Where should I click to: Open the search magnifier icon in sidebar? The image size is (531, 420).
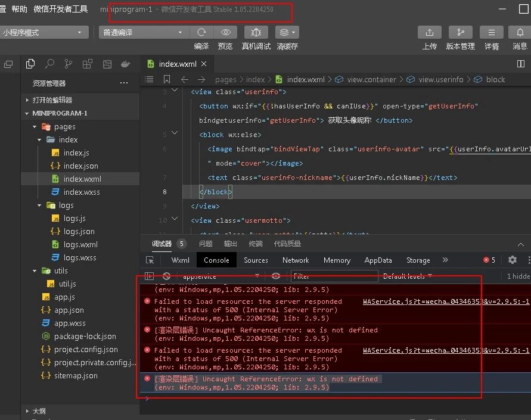[49, 64]
